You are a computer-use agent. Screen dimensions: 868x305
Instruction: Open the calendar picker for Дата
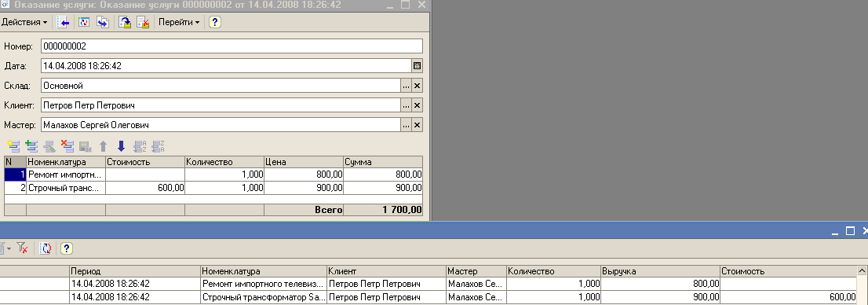tap(418, 65)
